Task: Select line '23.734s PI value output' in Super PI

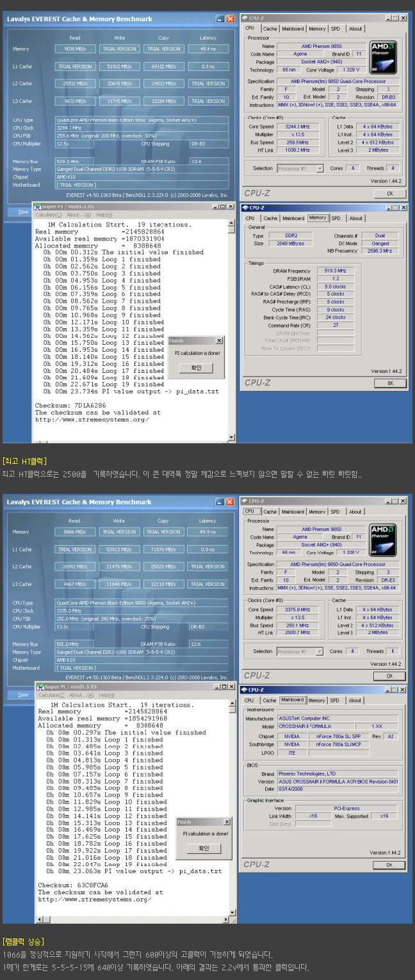Action: tap(131, 391)
